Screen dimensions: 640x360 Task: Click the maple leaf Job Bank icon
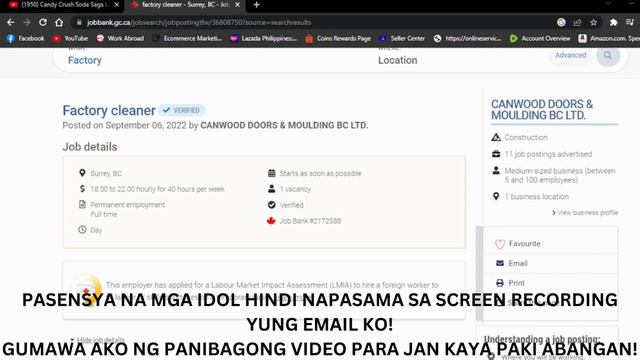(x=271, y=221)
